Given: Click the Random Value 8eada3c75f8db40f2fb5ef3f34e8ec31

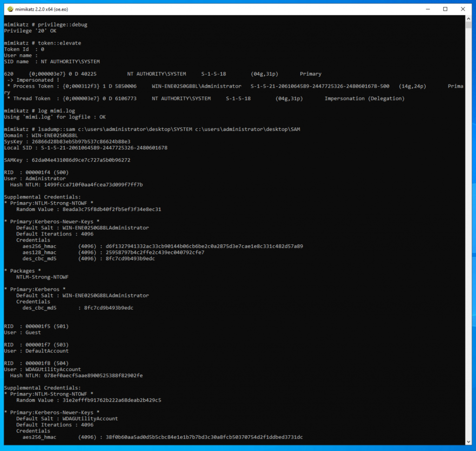Looking at the screenshot, I should pos(112,209).
